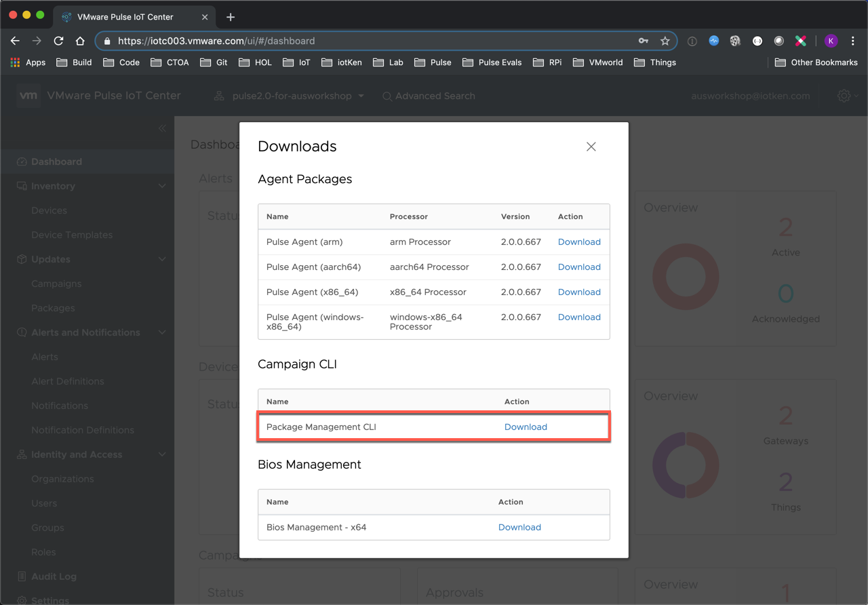
Task: Open a new browser tab
Action: pos(231,17)
